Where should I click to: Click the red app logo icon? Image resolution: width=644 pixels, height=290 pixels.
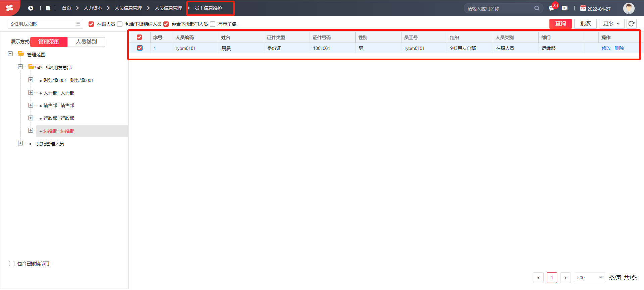[x=9, y=8]
